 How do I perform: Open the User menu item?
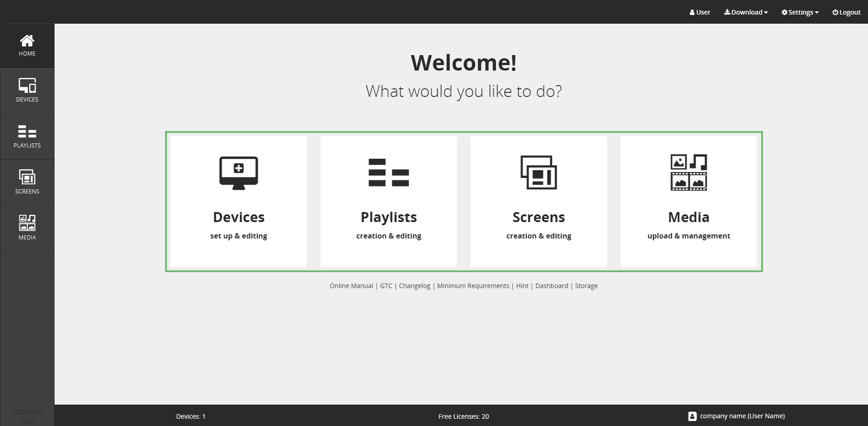point(700,12)
